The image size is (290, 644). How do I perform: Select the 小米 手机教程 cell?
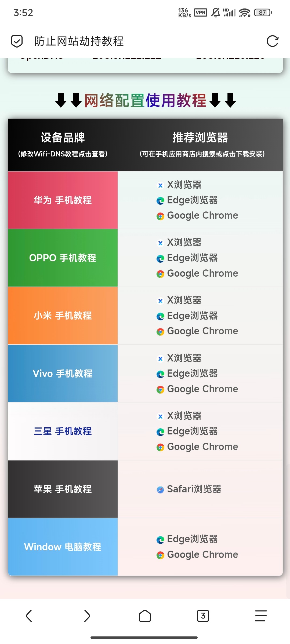(63, 316)
